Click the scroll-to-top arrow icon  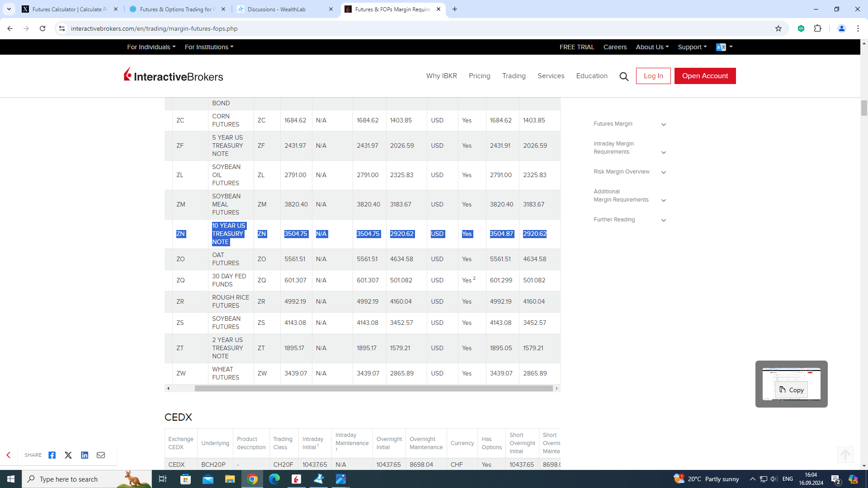click(845, 454)
